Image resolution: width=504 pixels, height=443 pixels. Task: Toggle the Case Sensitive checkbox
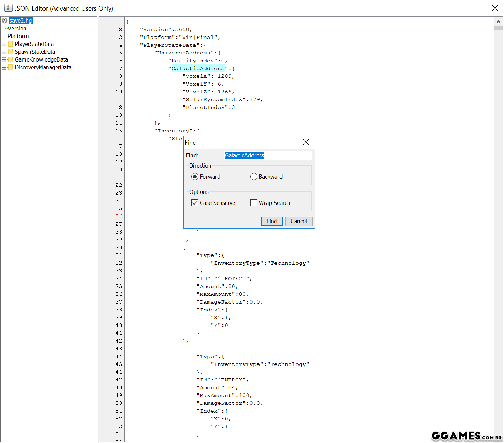click(195, 203)
